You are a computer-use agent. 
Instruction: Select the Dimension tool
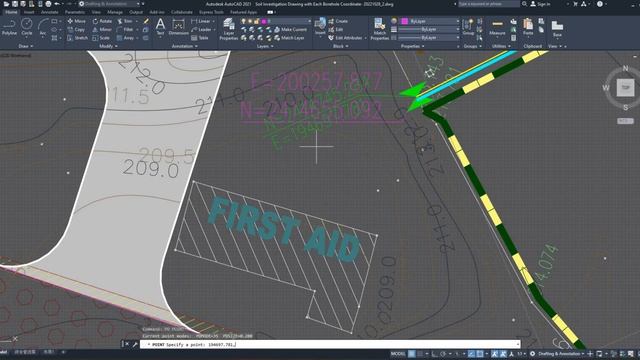click(x=178, y=27)
